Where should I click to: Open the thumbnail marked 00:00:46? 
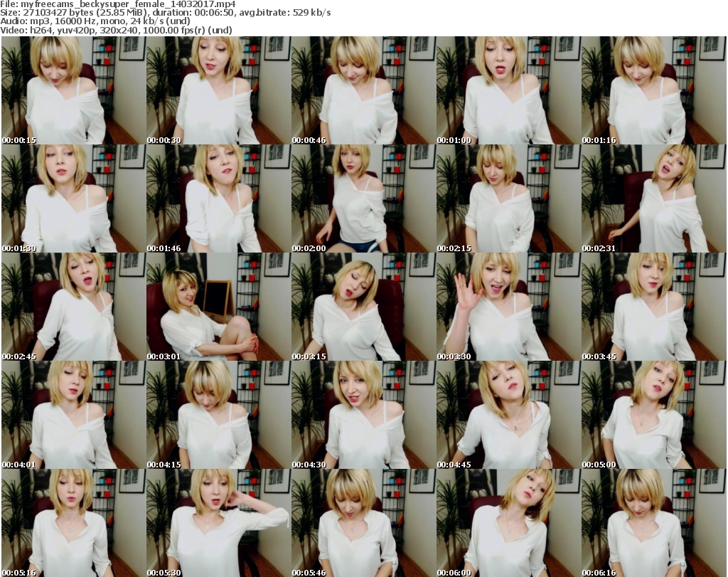point(363,90)
